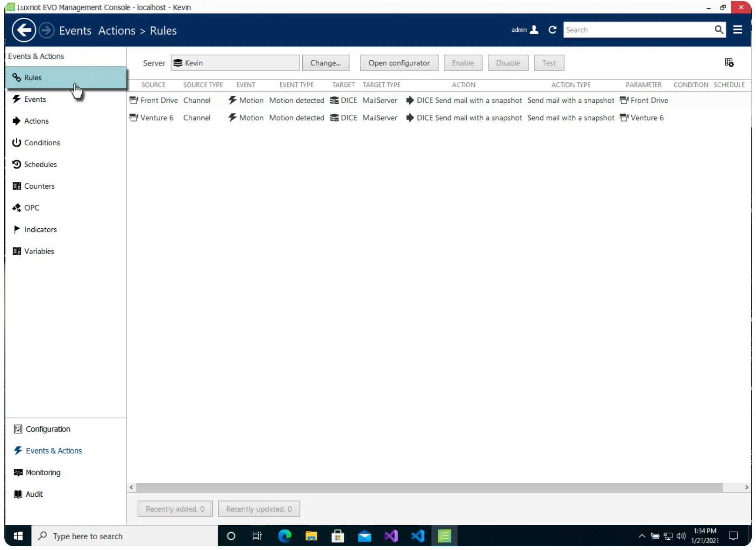
Task: Open the Task View taskbar icon
Action: [257, 536]
